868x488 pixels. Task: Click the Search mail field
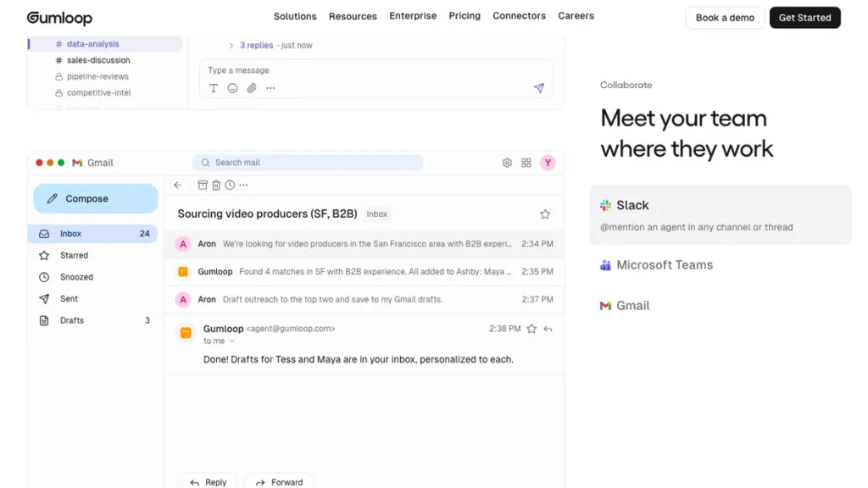(x=308, y=163)
